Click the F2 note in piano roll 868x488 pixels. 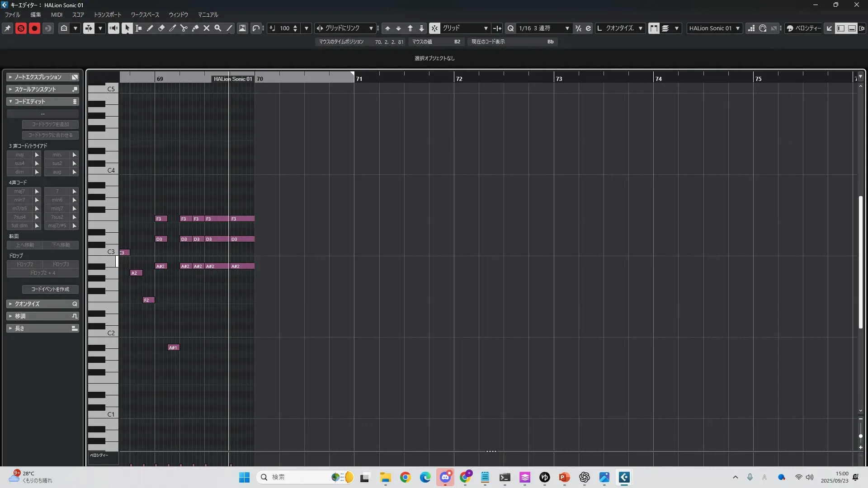point(148,300)
